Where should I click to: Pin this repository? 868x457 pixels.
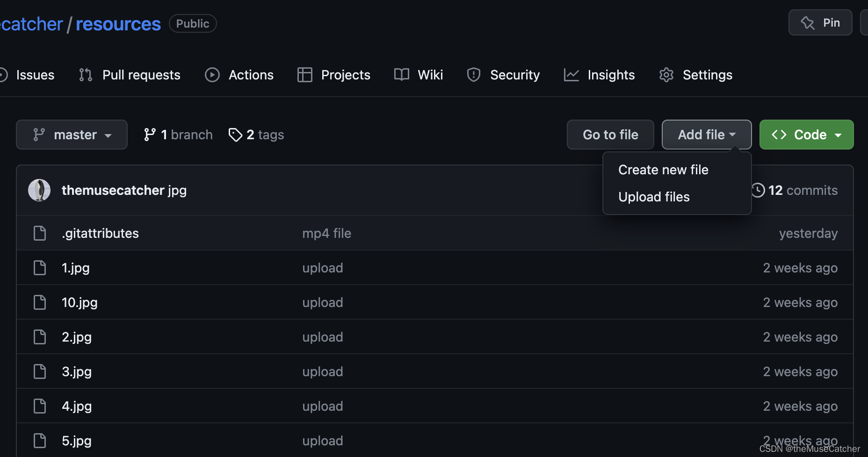click(820, 22)
